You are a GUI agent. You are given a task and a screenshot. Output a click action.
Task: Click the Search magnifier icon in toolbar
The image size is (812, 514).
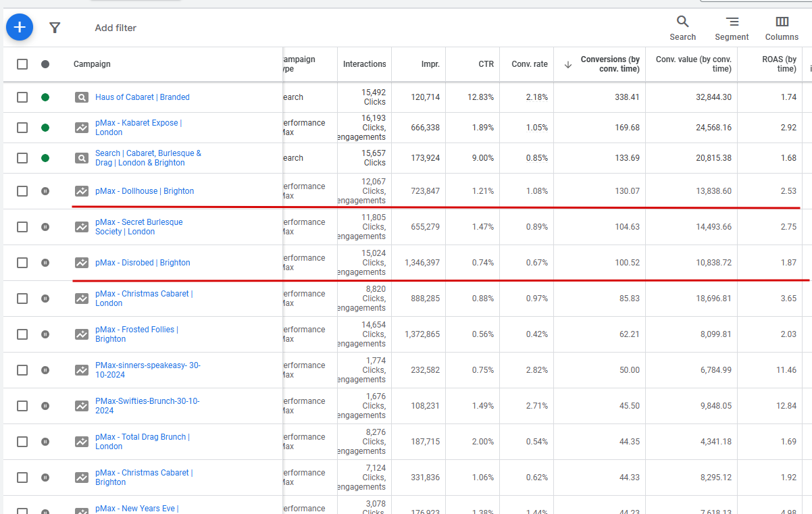(x=682, y=22)
